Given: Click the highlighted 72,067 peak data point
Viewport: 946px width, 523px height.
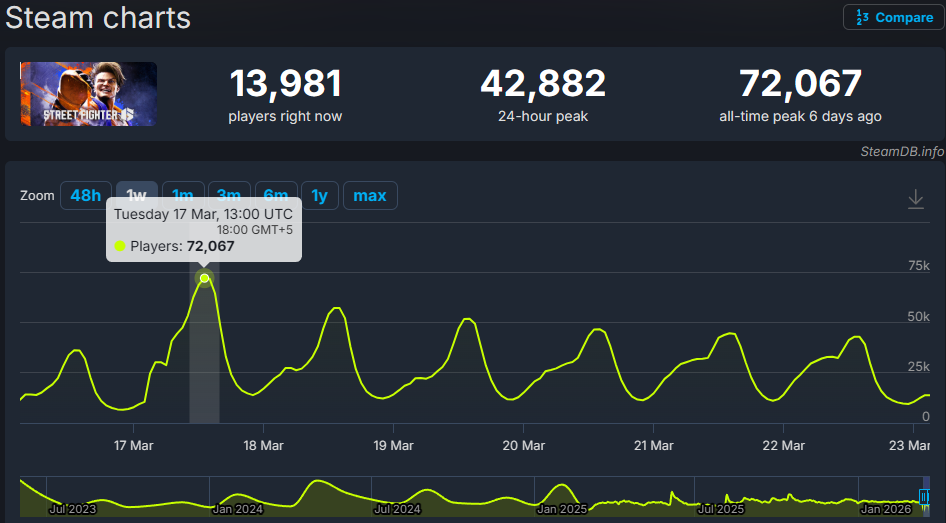Looking at the screenshot, I should [204, 278].
